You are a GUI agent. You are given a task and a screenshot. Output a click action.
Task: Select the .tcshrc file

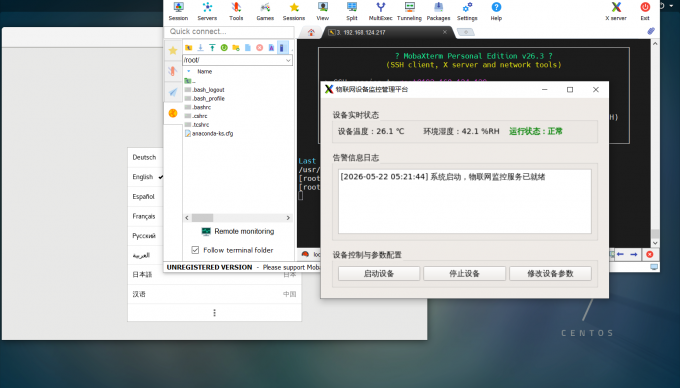pyautogui.click(x=197, y=124)
